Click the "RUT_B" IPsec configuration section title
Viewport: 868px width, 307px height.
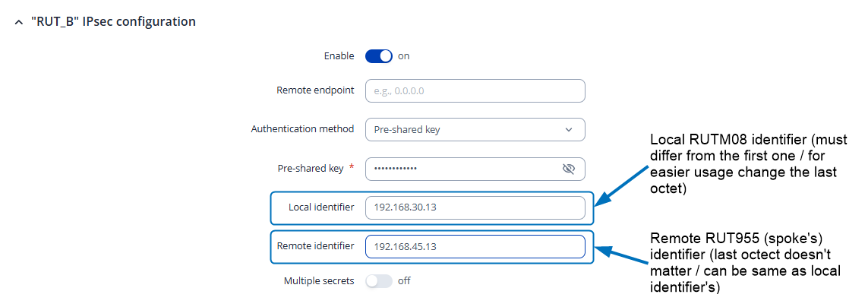pos(112,21)
